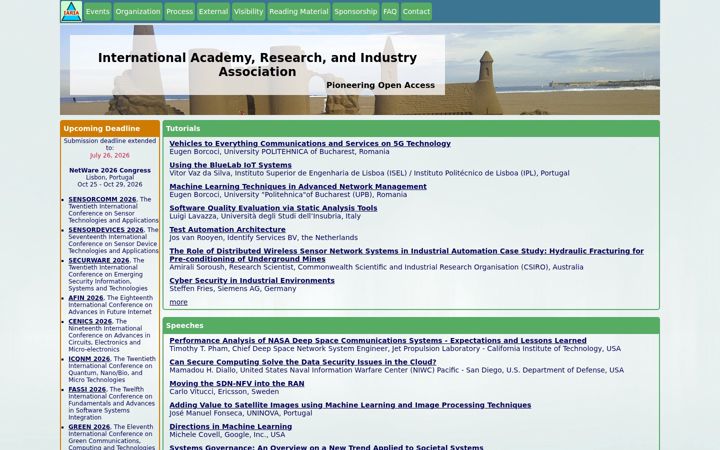This screenshot has height=450, width=720.
Task: Click speaker Vitor Vaz da Silva line
Action: [x=369, y=173]
